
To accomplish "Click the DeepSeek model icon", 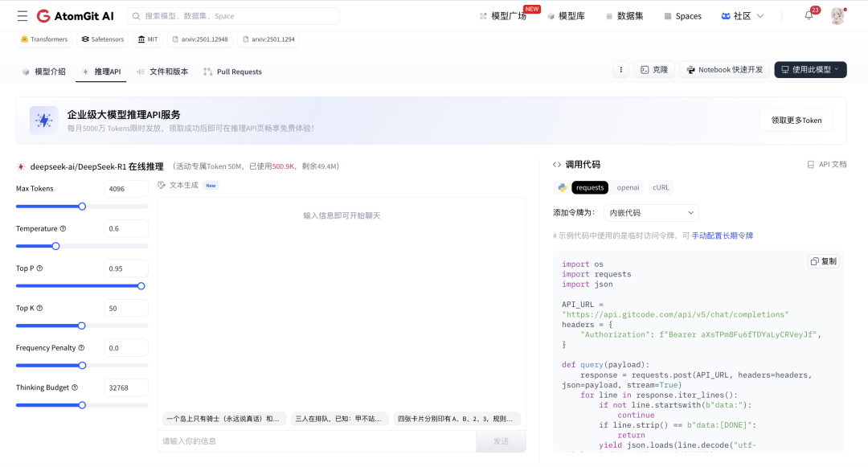I will pos(21,166).
